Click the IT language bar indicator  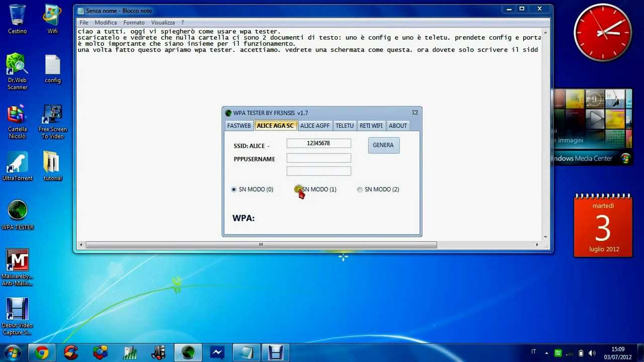click(534, 352)
